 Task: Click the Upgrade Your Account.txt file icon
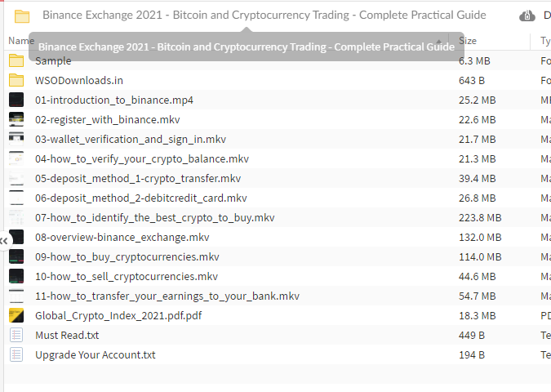(x=16, y=354)
